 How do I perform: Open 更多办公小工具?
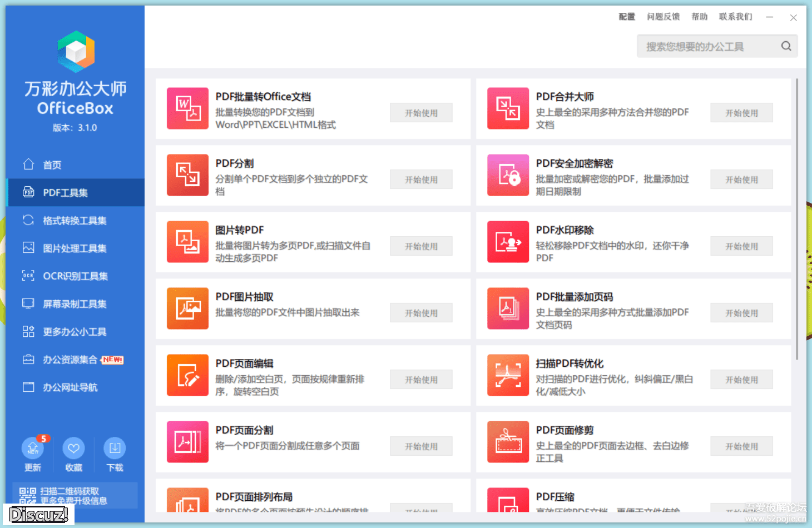click(75, 332)
